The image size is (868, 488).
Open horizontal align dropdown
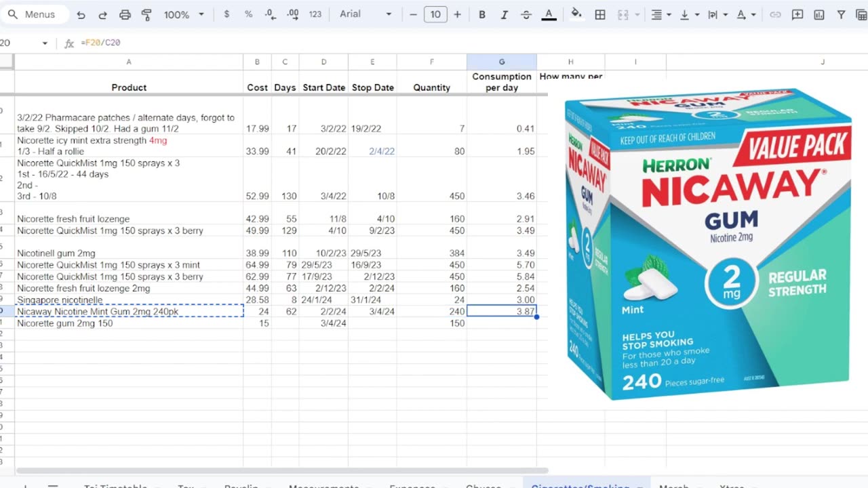click(660, 14)
